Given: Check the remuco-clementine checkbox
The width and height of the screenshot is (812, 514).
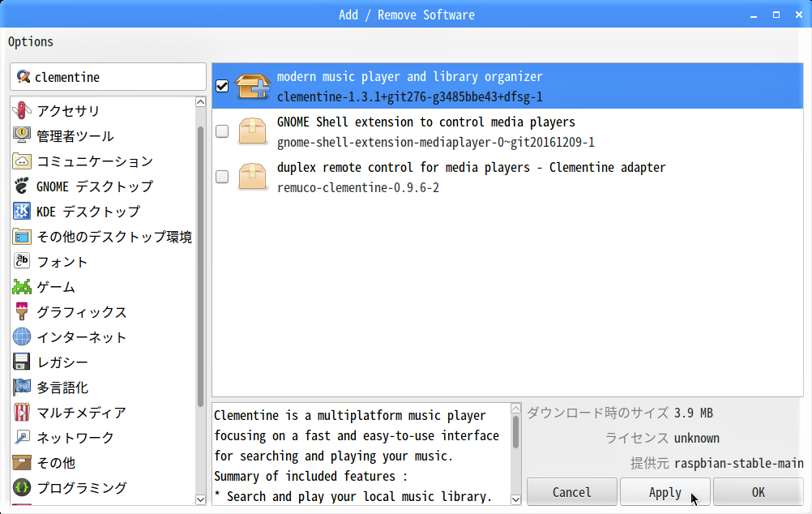Looking at the screenshot, I should 222,177.
